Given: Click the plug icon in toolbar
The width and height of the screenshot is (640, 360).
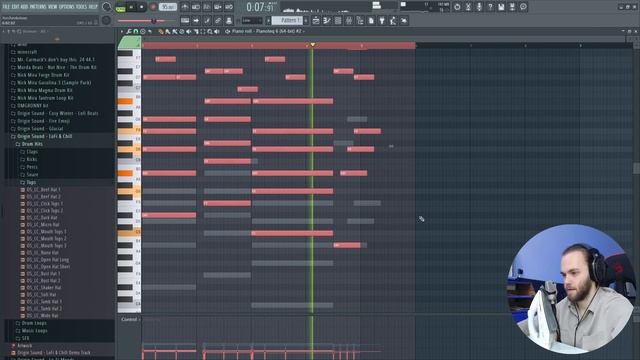Looking at the screenshot, I should pyautogui.click(x=382, y=20).
